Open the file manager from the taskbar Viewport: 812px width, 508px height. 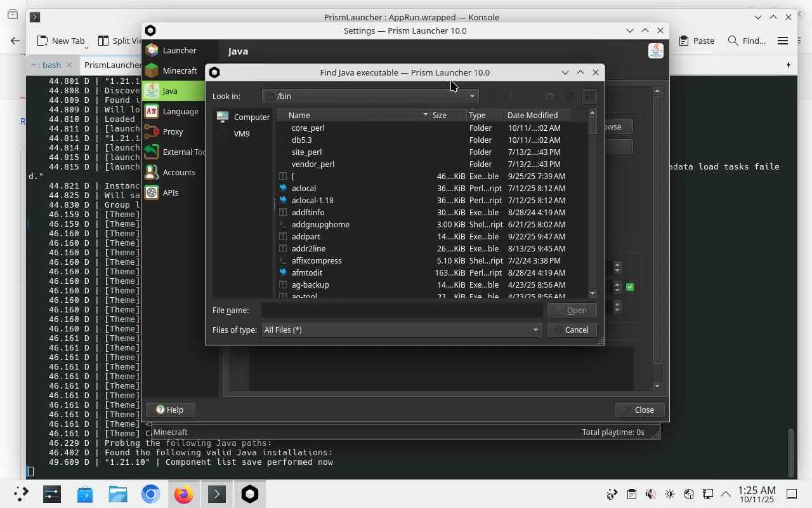[118, 494]
